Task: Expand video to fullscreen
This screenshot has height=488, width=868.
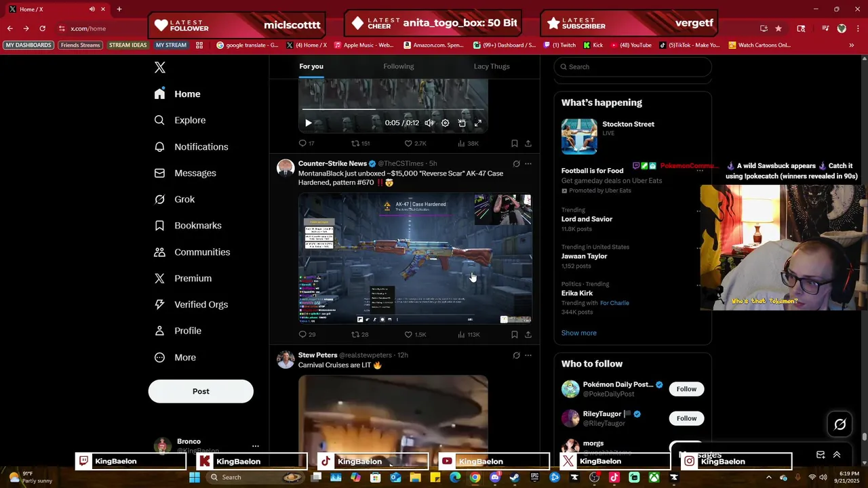Action: click(x=478, y=123)
